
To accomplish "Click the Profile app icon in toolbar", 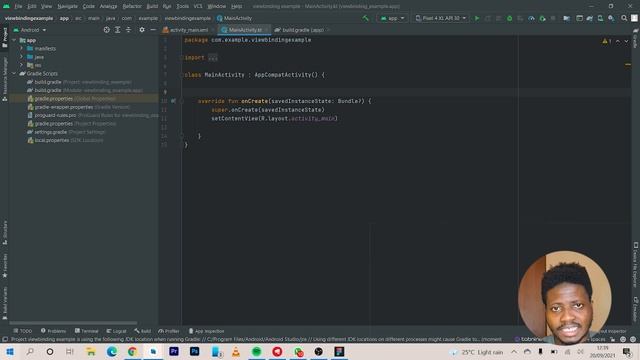I will tap(531, 18).
